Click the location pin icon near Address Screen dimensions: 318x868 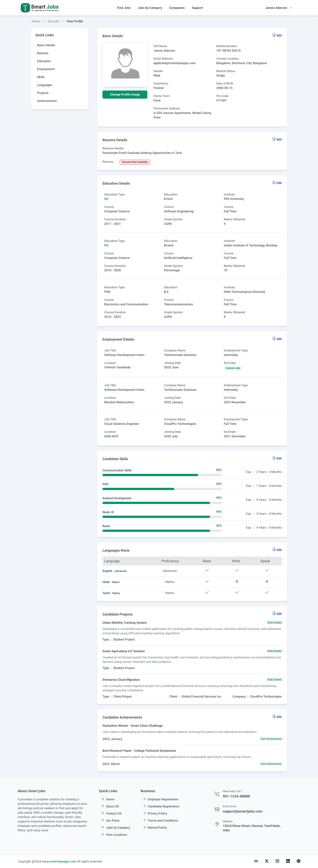217,824
